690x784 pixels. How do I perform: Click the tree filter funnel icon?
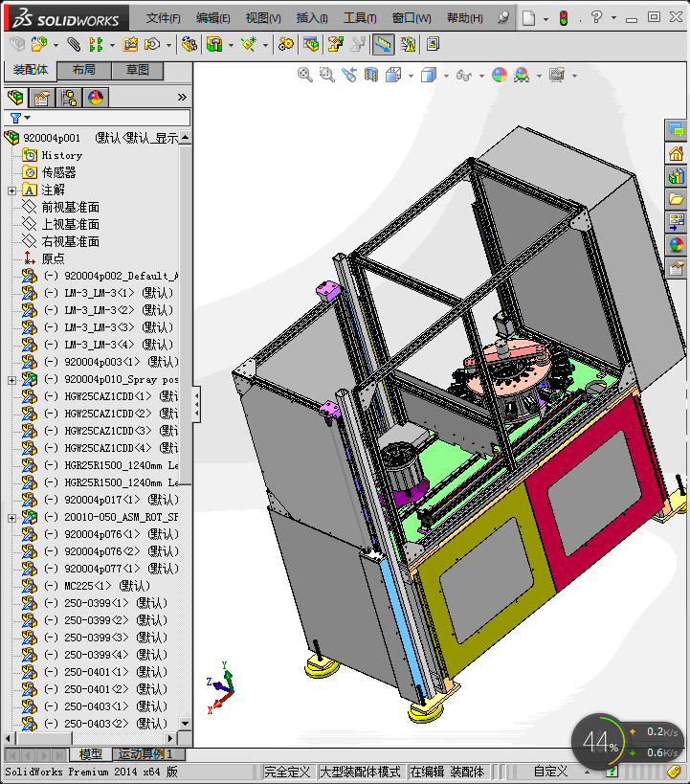pos(15,118)
